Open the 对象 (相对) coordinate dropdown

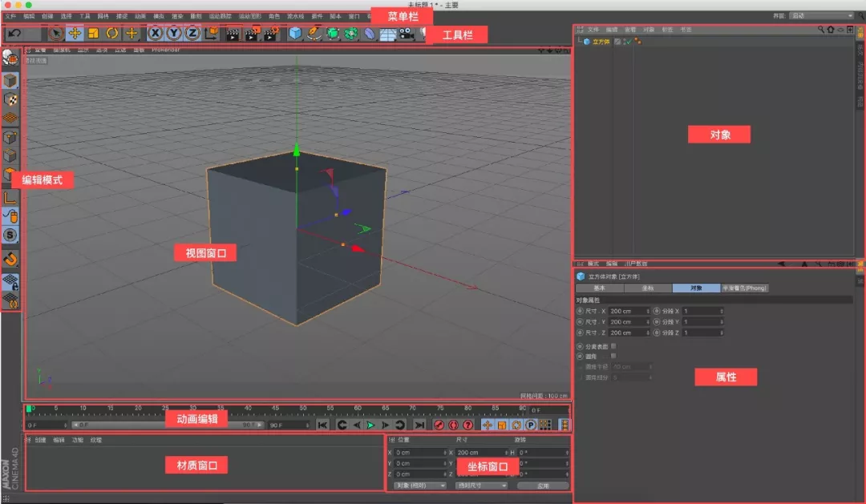click(x=420, y=486)
